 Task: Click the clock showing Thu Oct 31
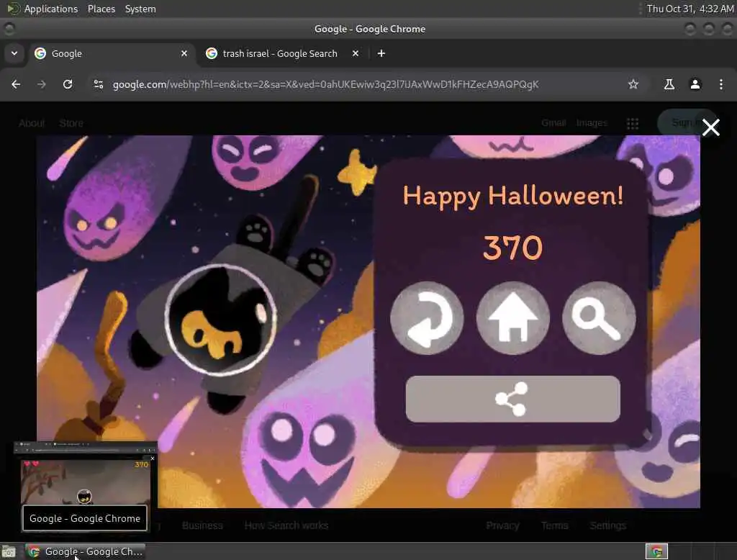pos(690,9)
